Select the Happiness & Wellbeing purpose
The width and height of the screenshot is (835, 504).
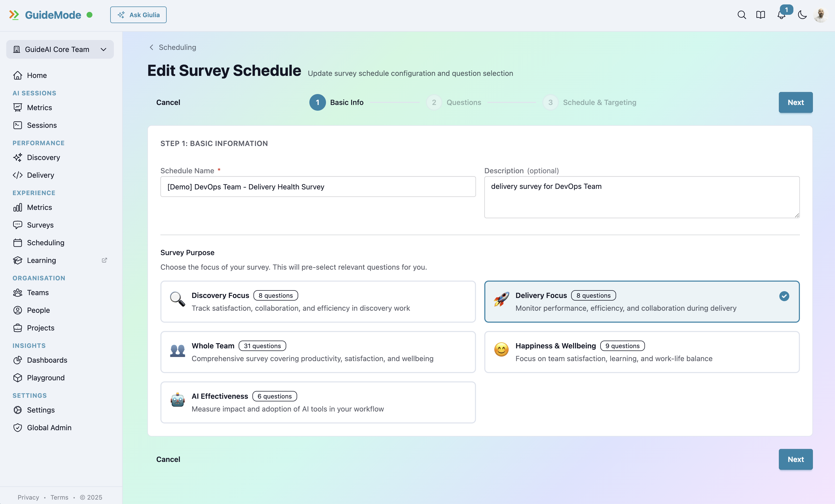[642, 352]
